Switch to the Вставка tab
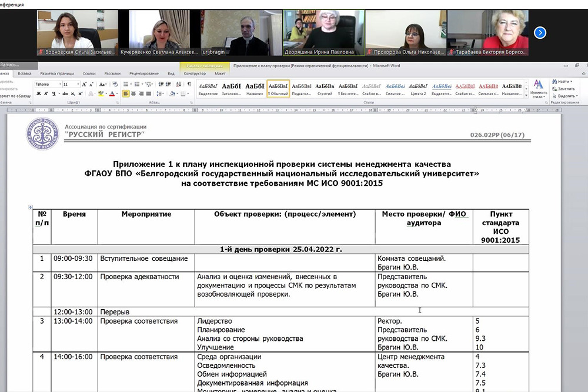The width and height of the screenshot is (588, 392). [24, 73]
